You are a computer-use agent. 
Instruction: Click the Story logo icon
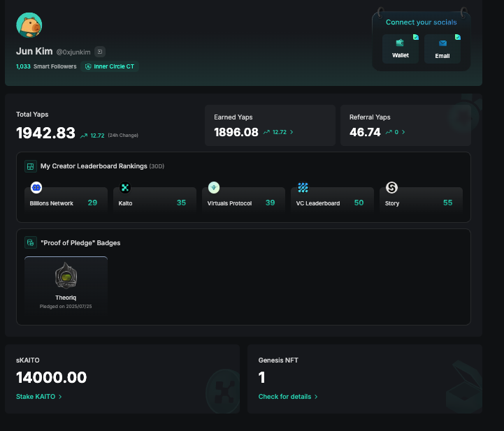[391, 188]
